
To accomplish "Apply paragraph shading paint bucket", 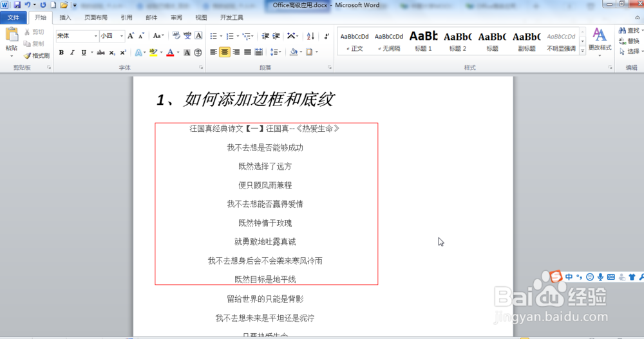I will coord(293,52).
